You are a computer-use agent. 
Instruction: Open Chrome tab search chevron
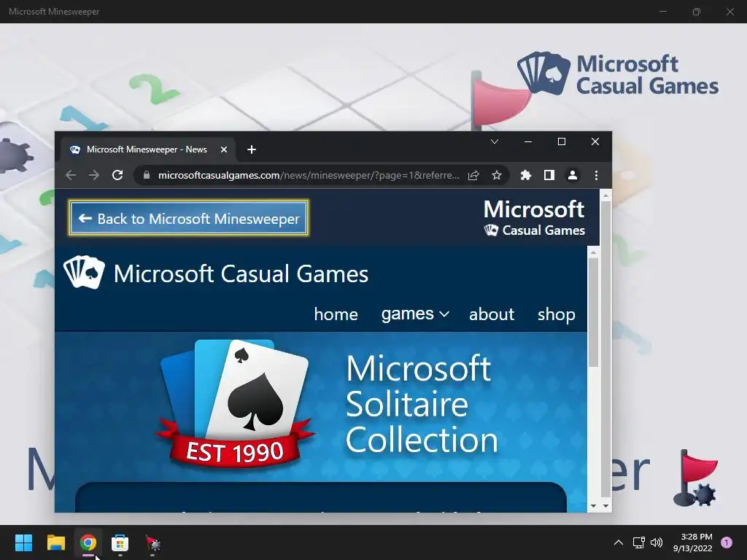(x=495, y=141)
